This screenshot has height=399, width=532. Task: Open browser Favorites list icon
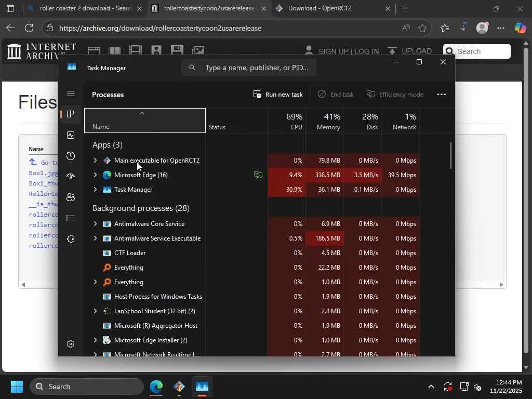coord(445,28)
